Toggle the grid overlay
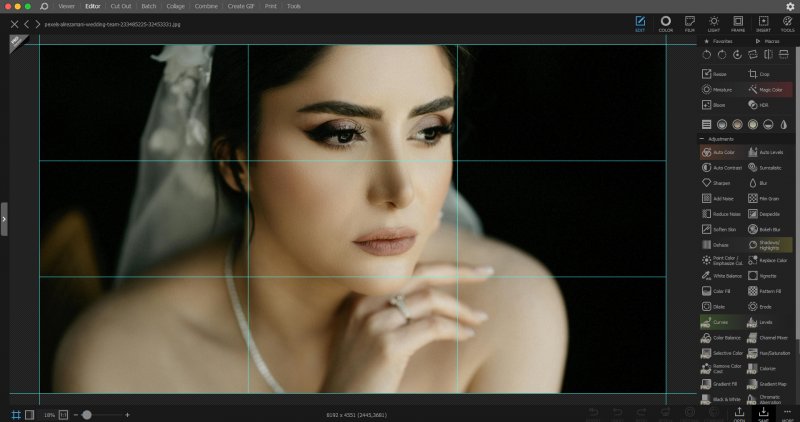 [16, 415]
